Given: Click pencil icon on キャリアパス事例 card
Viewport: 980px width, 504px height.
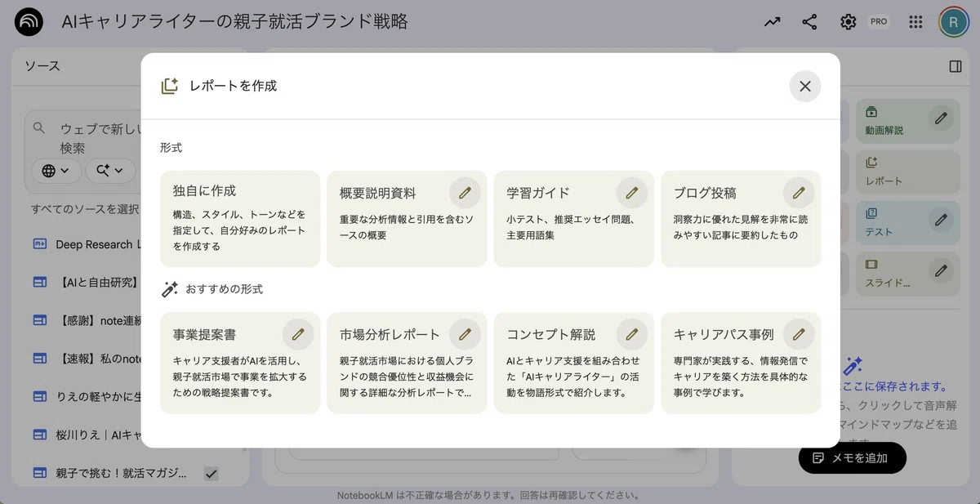Looking at the screenshot, I should point(799,334).
